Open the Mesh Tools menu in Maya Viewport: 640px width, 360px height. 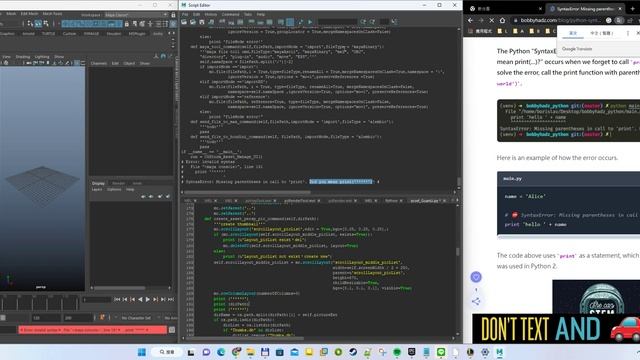(52, 13)
